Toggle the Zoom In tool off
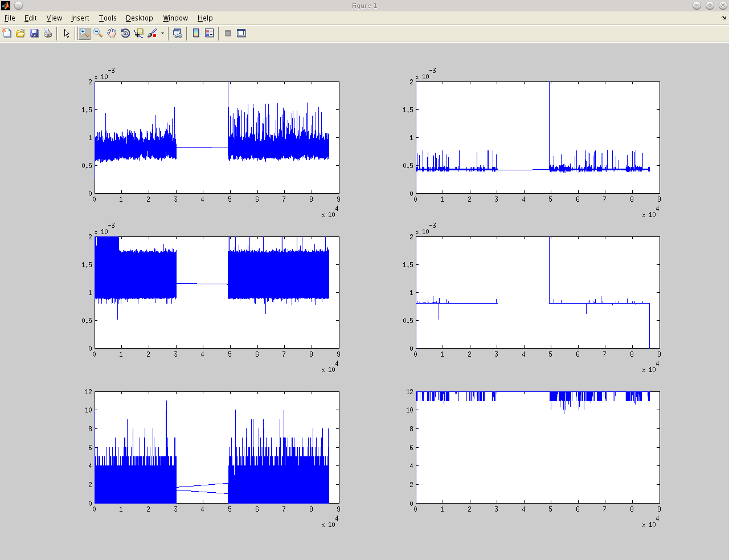This screenshot has width=729, height=560. 84,34
